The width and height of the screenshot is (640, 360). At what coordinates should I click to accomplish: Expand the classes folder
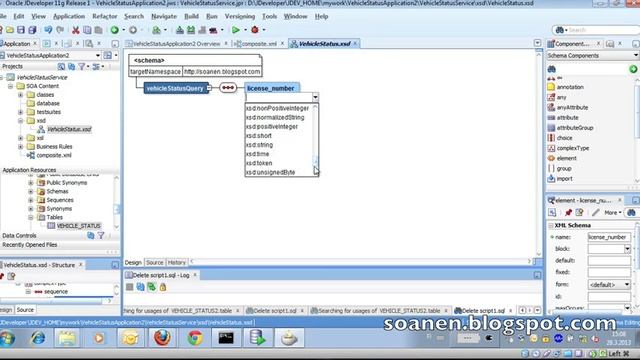click(x=20, y=95)
